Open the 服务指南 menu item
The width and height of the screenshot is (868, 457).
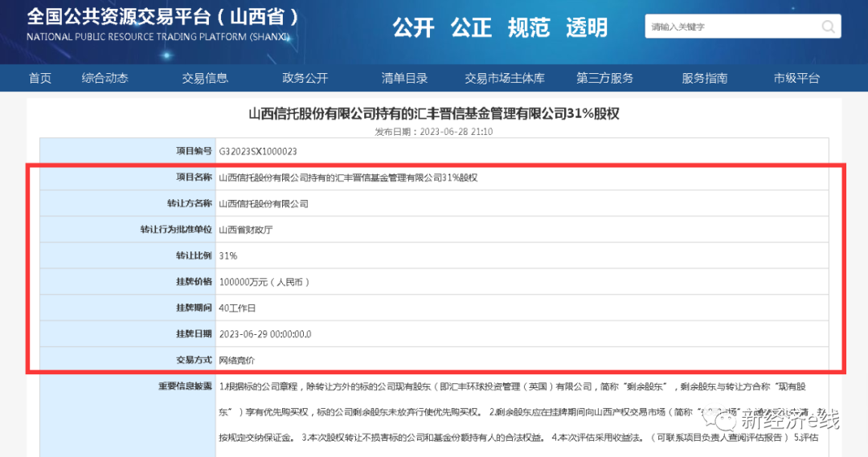[x=705, y=78]
